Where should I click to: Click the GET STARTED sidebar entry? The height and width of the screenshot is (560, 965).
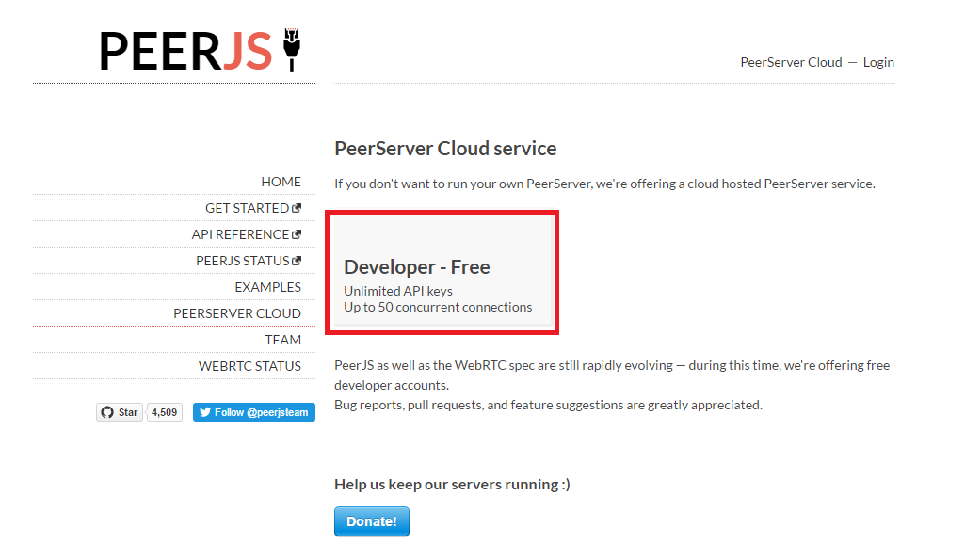tap(251, 207)
